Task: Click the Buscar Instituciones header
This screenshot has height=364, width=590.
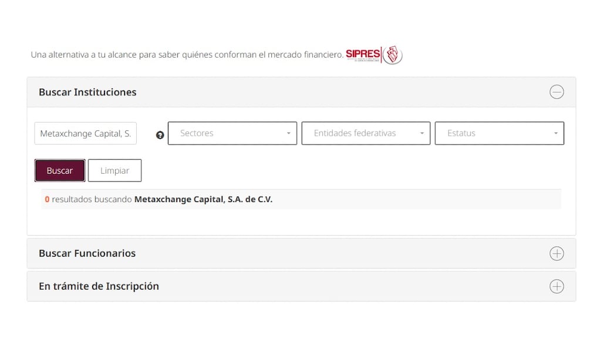Action: [x=87, y=92]
